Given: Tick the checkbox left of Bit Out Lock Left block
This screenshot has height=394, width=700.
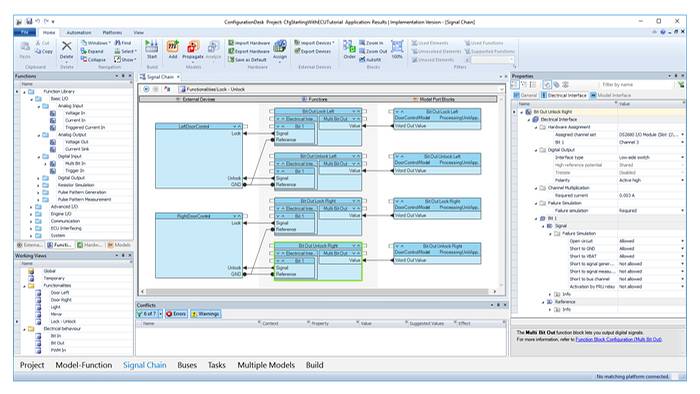Looking at the screenshot, I should click(271, 111).
